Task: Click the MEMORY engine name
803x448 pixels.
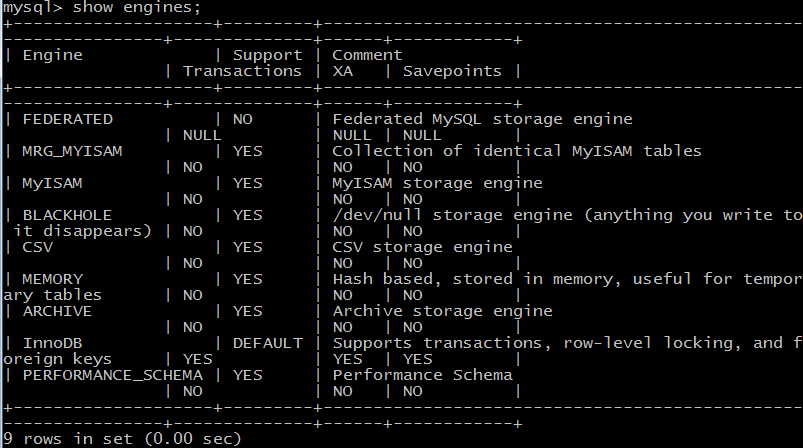Action: [x=52, y=279]
